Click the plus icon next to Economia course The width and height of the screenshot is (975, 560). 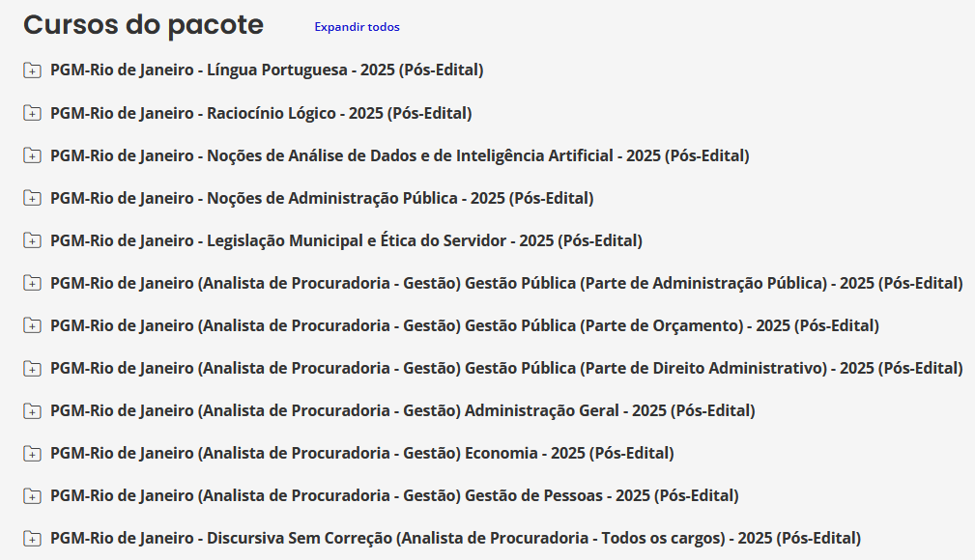pos(32,452)
